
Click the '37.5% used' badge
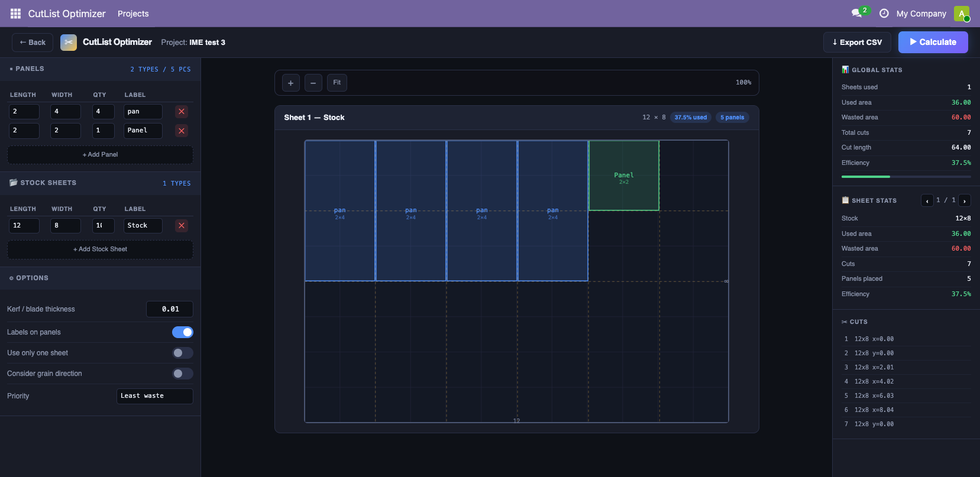[691, 118]
